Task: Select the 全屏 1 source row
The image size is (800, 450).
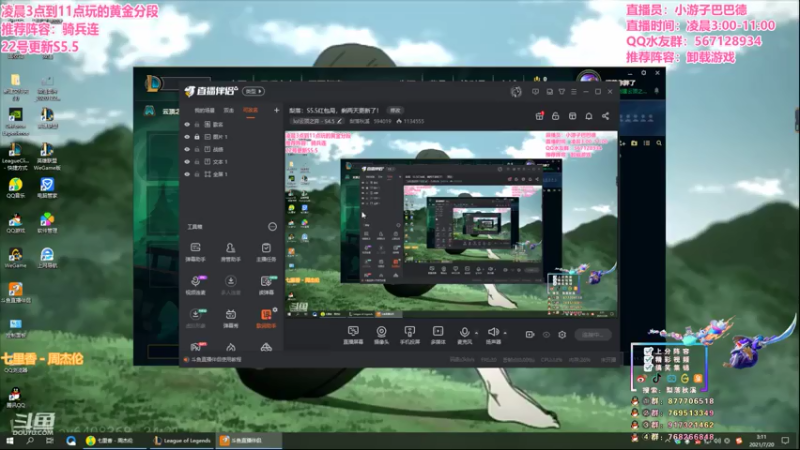Action: [x=232, y=174]
